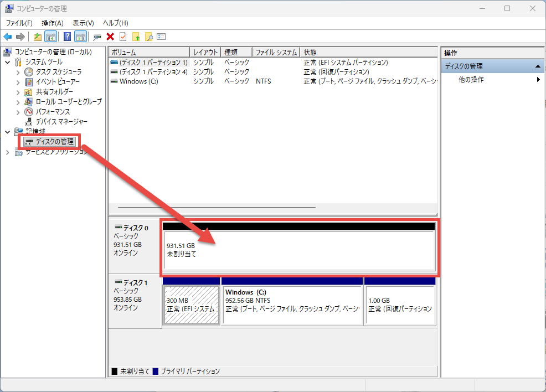This screenshot has height=392, width=546.
Task: Expand the サービスとアプリケーション node
Action: coord(7,152)
